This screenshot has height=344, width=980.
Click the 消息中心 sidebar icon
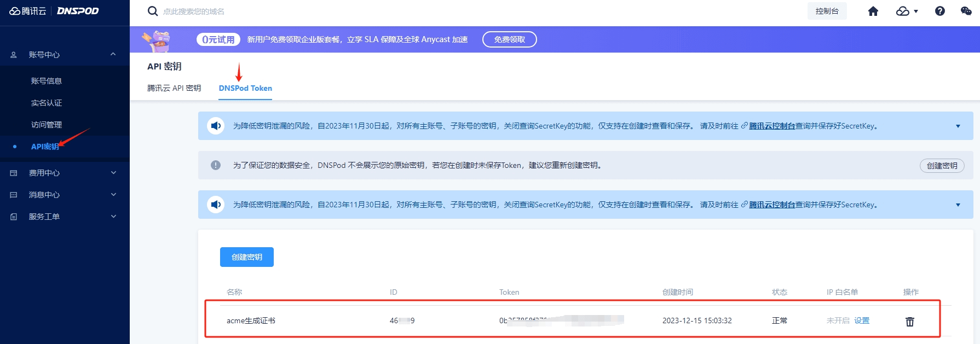(14, 195)
